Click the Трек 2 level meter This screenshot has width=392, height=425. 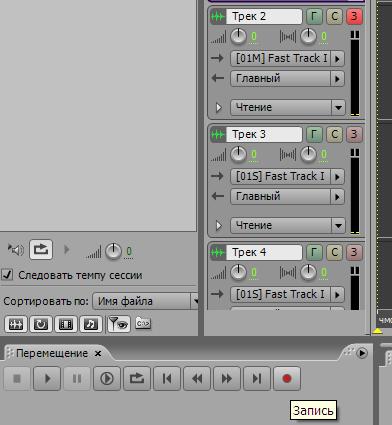[355, 74]
